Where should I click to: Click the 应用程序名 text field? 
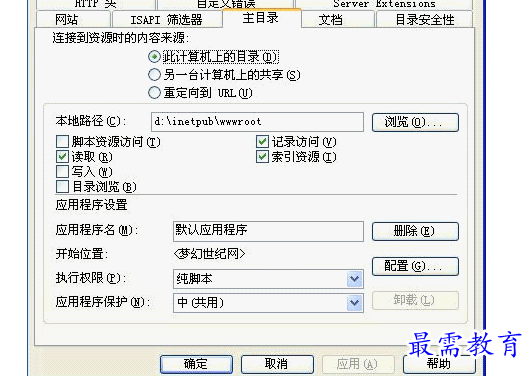[x=268, y=231]
